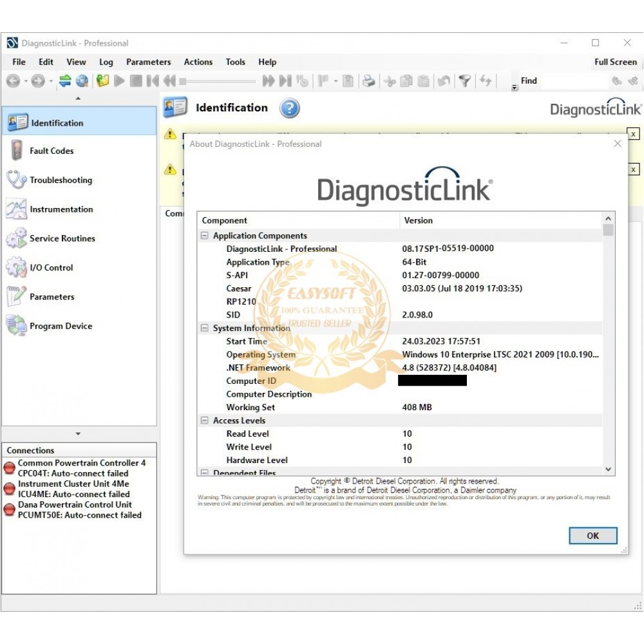Open the toolbar overflow options arrow
Image resolution: width=644 pixels, height=644 pixels.
514,87
